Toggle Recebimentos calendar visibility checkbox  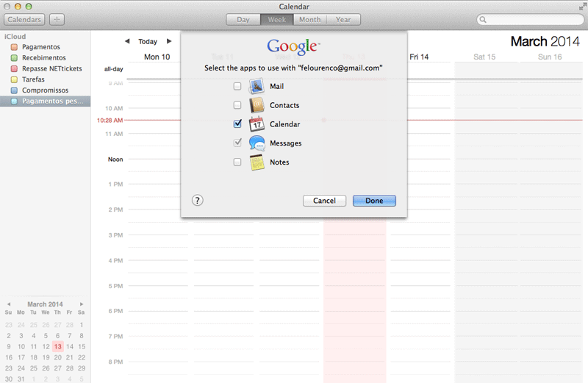coord(14,58)
